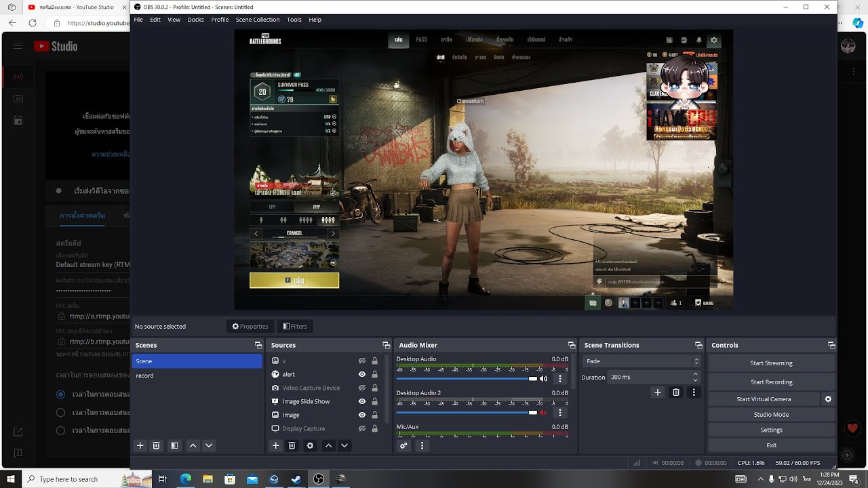
Task: Adjust Duration 300 ms spinner arrows
Action: click(x=696, y=377)
